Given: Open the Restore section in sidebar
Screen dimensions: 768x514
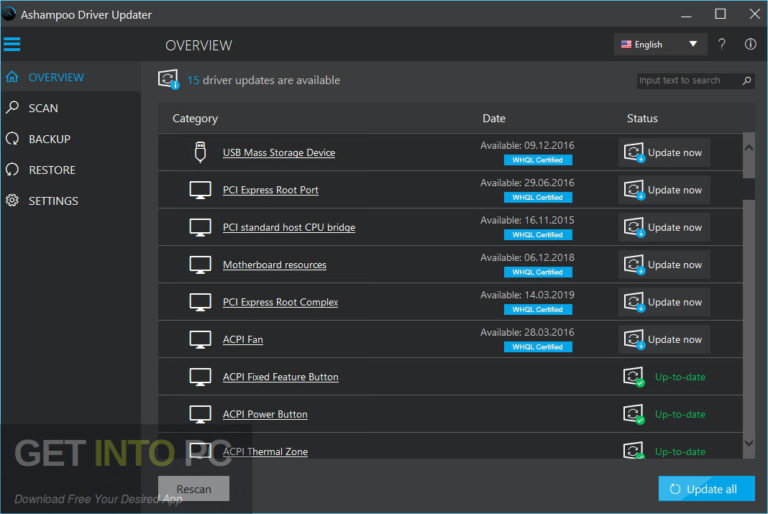Looking at the screenshot, I should coord(71,170).
